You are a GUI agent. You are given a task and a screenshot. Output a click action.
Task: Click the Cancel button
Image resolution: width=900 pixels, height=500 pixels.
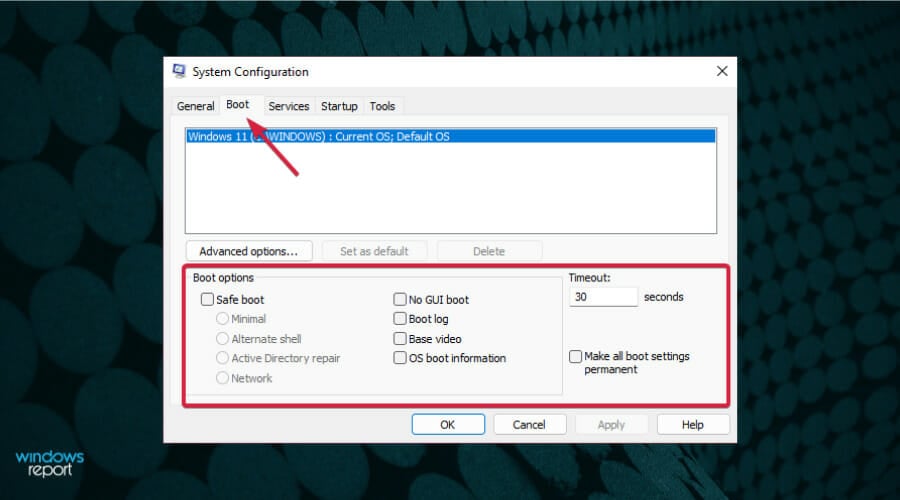coord(529,425)
